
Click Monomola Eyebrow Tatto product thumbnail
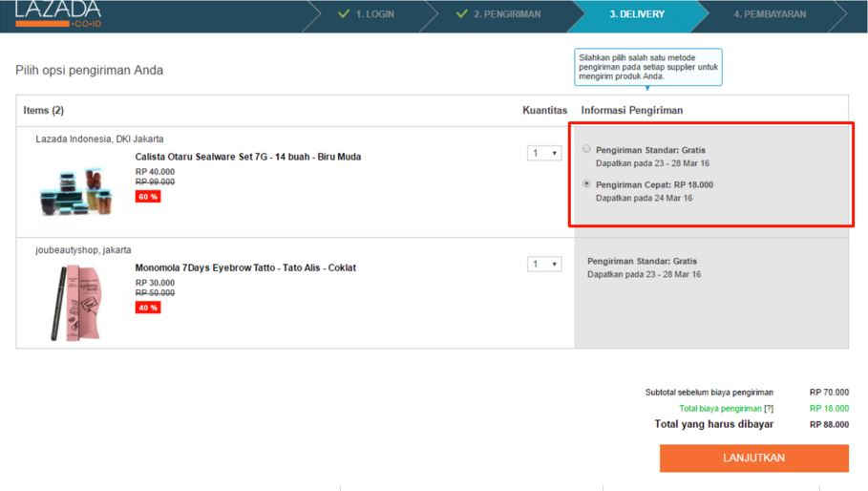tap(75, 303)
